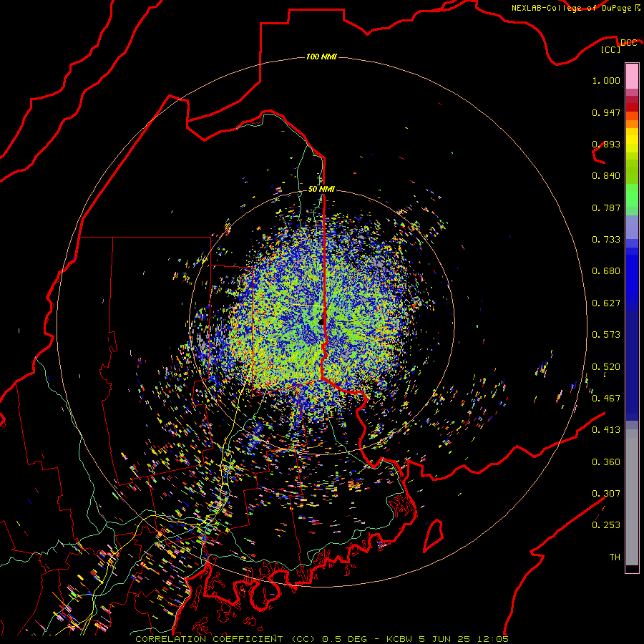Click the 0.733 color scale value
The image size is (644, 644).
click(x=606, y=240)
